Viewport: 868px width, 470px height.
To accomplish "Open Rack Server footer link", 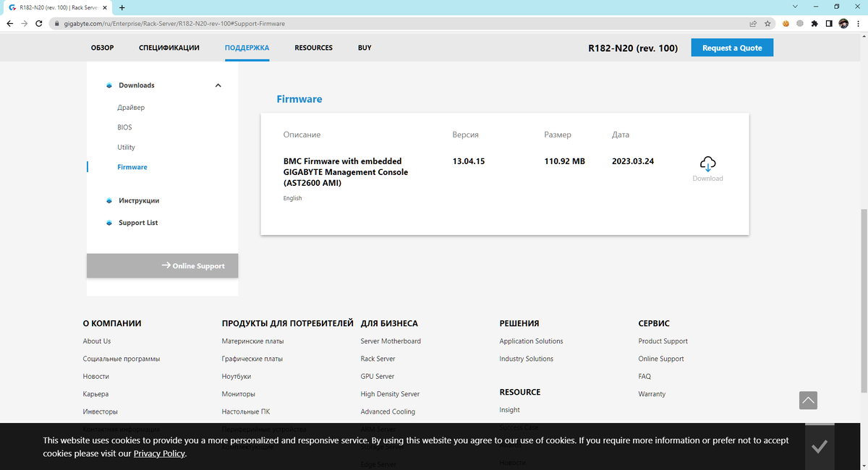I will (378, 359).
